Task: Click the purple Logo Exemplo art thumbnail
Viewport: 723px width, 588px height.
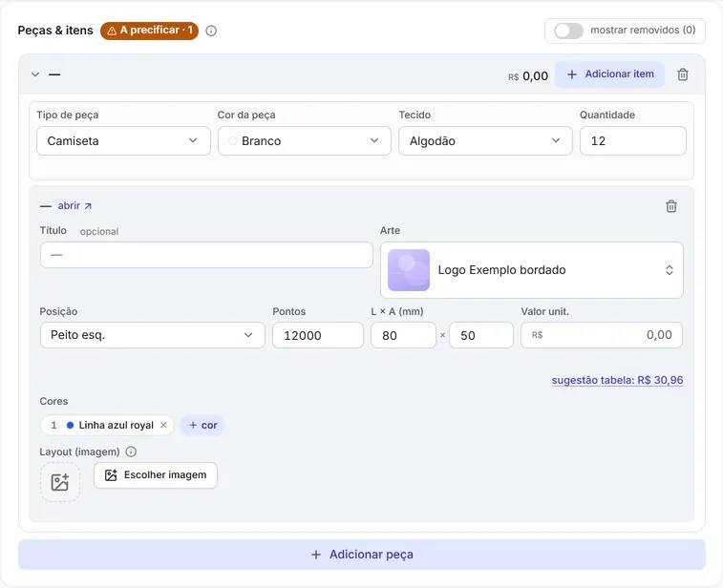Action: tap(409, 270)
